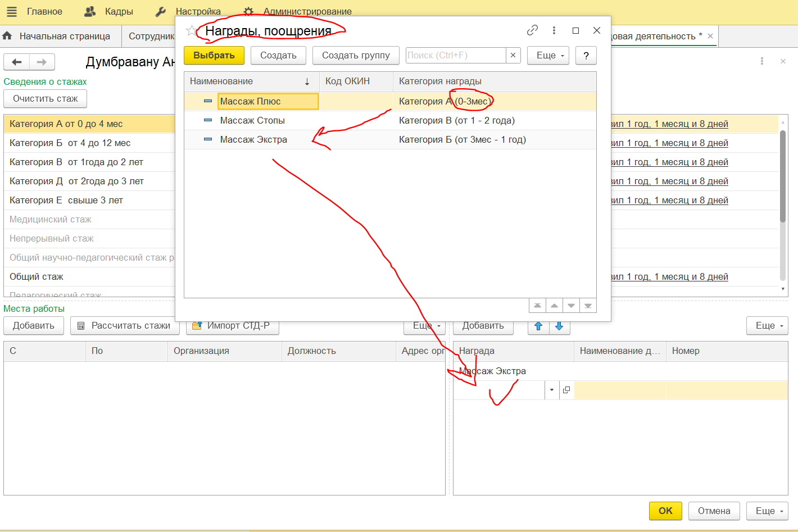The image size is (798, 532).
Task: Clear the search field with the X button
Action: pyautogui.click(x=513, y=55)
